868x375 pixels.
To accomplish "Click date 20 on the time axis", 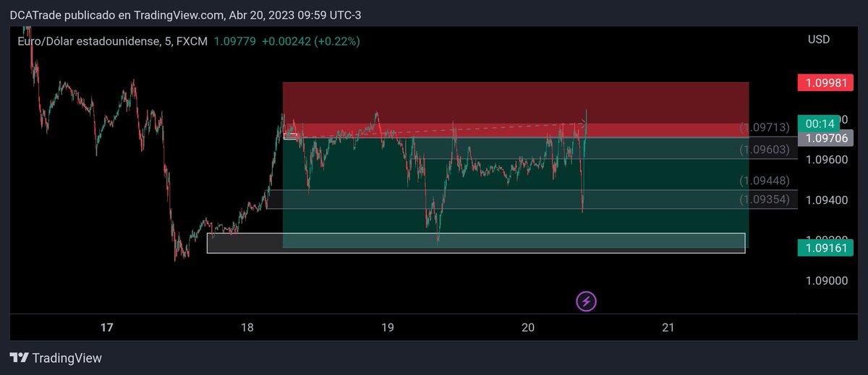I will tap(528, 328).
